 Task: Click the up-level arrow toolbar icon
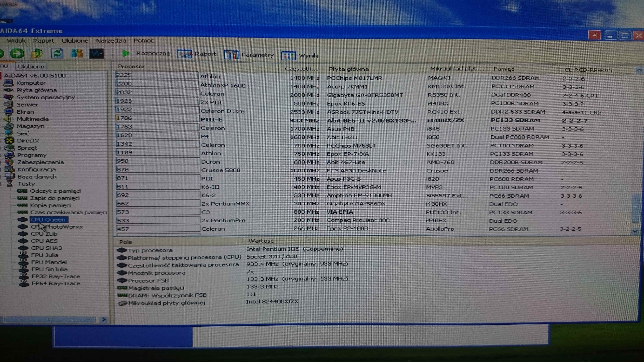[37, 53]
